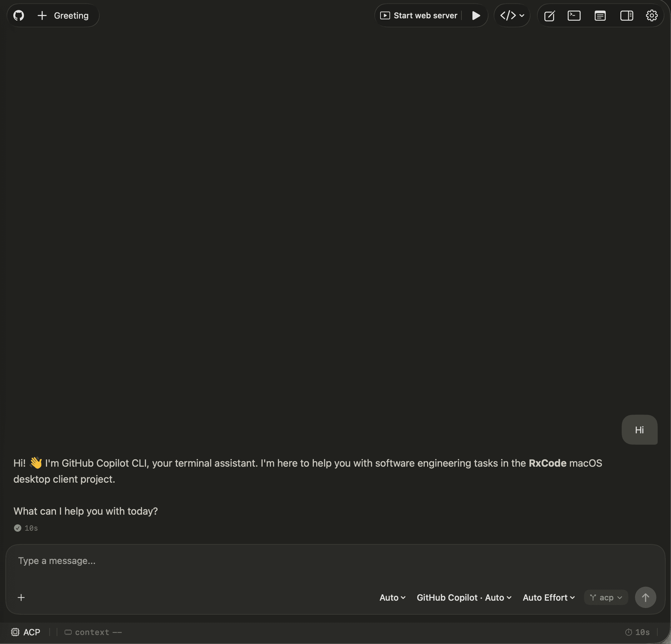
Task: Click 'What can I help you with today?' text
Action: click(x=86, y=511)
